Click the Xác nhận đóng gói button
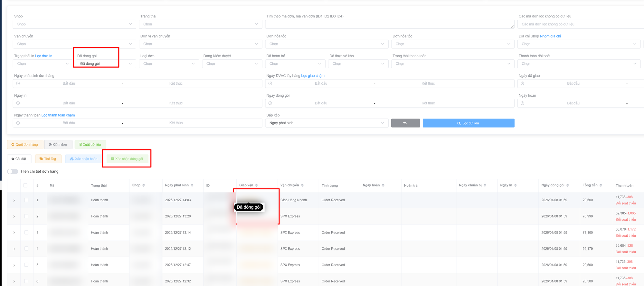 click(127, 159)
